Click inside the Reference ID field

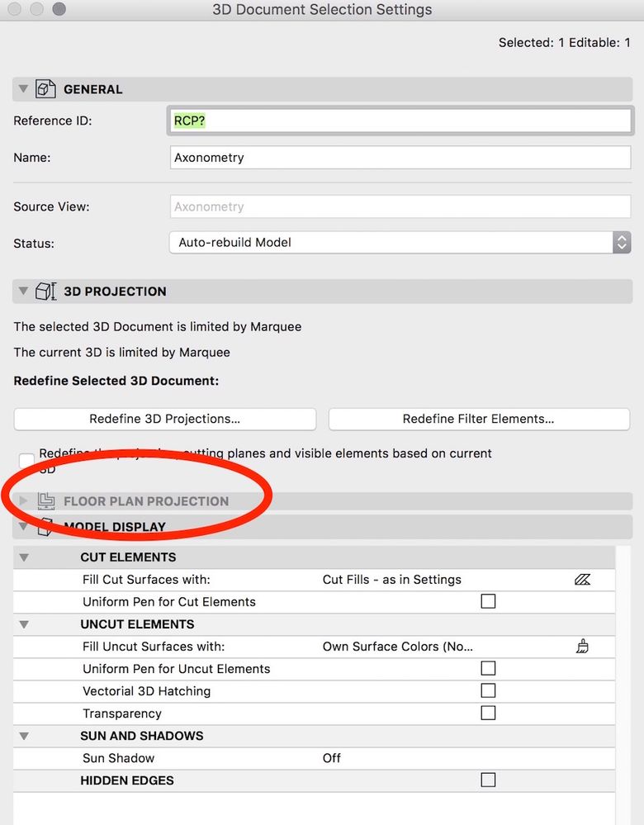[330, 120]
